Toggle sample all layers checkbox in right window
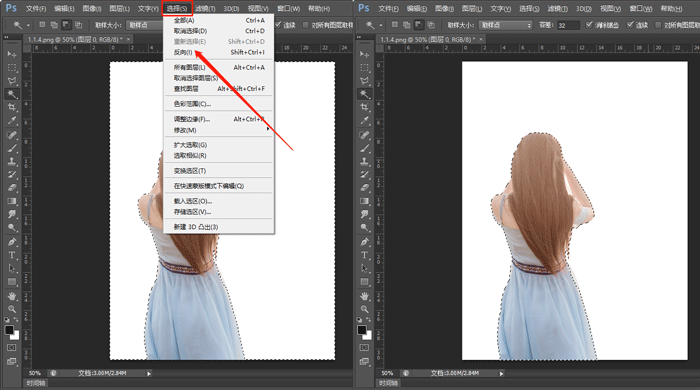Image resolution: width=700 pixels, height=390 pixels. click(x=658, y=25)
